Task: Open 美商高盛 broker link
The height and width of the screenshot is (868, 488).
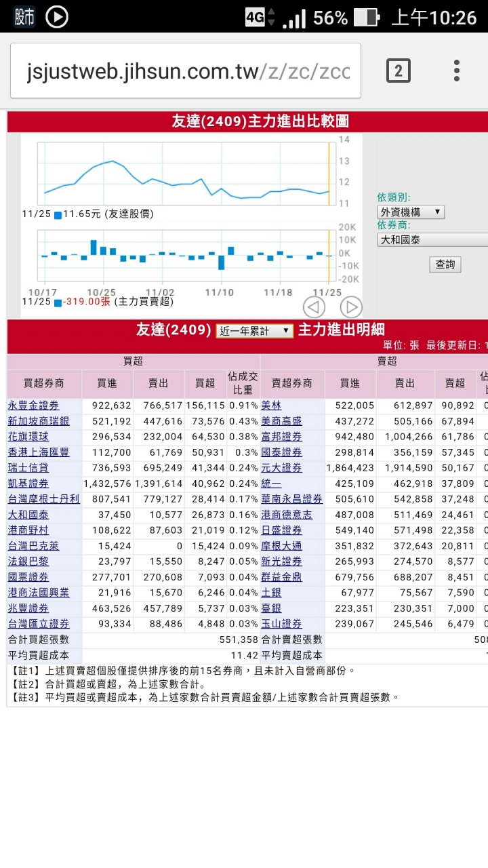Action: point(281,421)
